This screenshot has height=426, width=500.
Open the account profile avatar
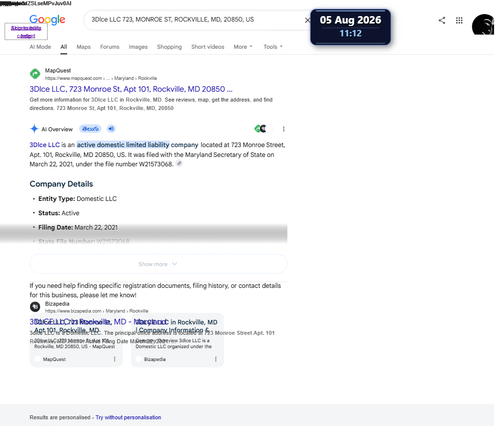483,24
